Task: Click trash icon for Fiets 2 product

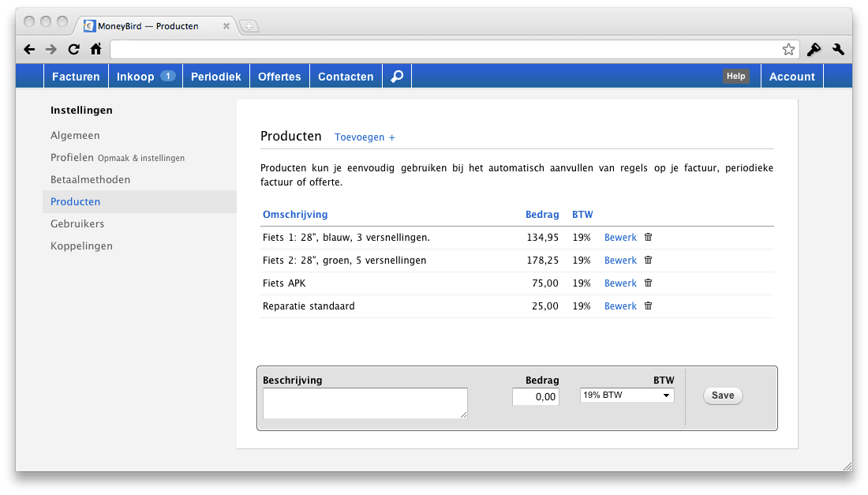Action: 649,260
